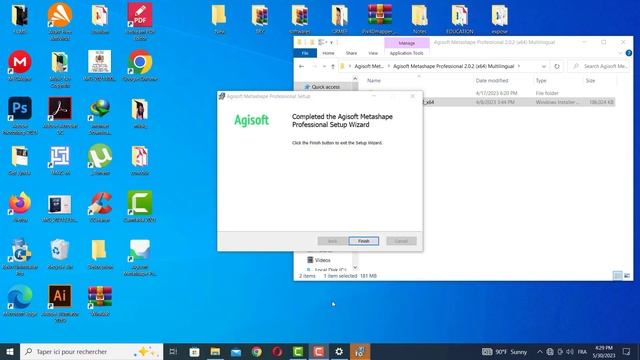Click Finish in the Agisoft setup wizard
Screen dimensions: 640x360
[363, 241]
